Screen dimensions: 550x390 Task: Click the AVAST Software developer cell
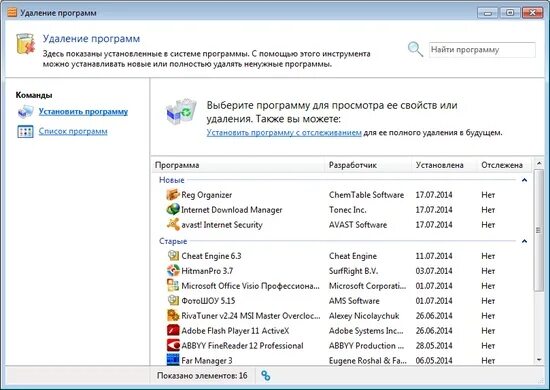[358, 225]
